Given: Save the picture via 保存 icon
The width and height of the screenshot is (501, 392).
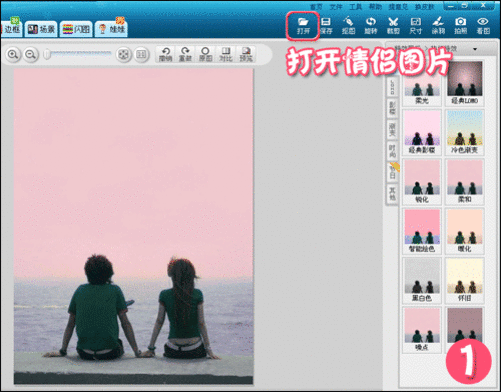Looking at the screenshot, I should click(x=326, y=26).
